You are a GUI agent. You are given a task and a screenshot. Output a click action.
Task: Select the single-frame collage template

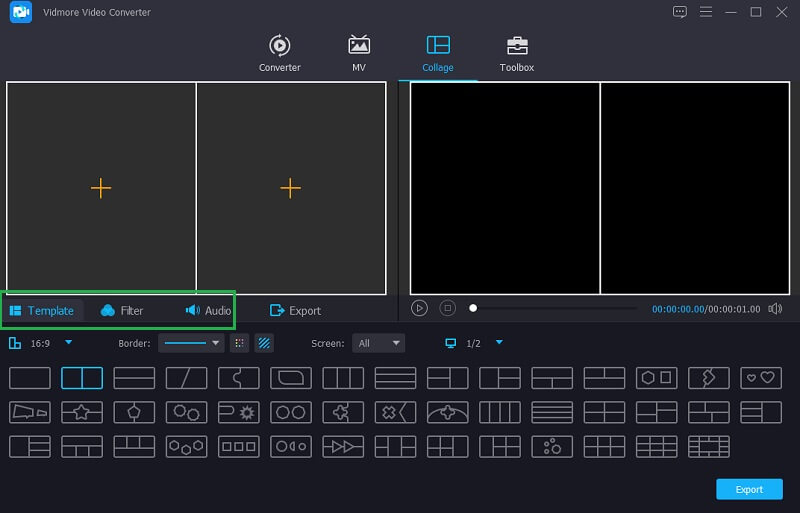pyautogui.click(x=30, y=378)
